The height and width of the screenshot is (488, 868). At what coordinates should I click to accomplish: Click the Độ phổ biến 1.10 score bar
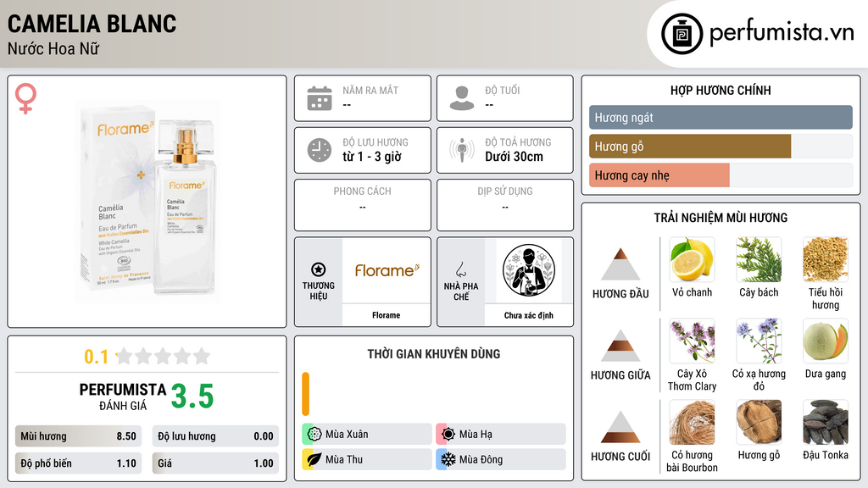78,463
